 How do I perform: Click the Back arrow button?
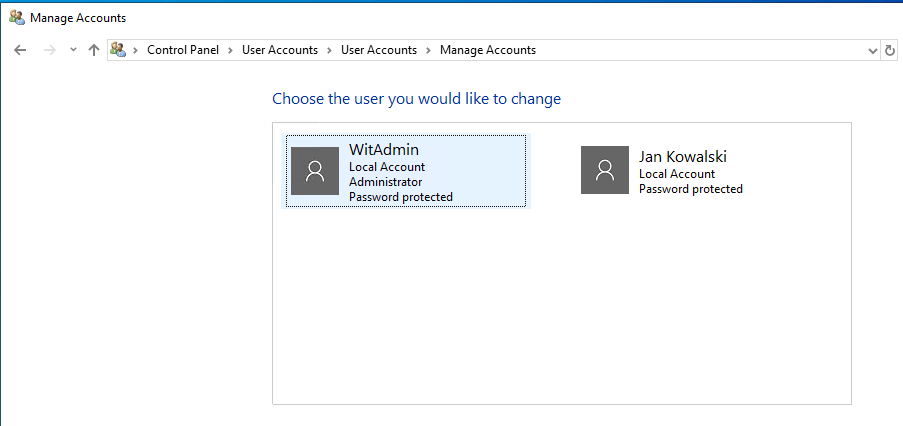point(20,50)
